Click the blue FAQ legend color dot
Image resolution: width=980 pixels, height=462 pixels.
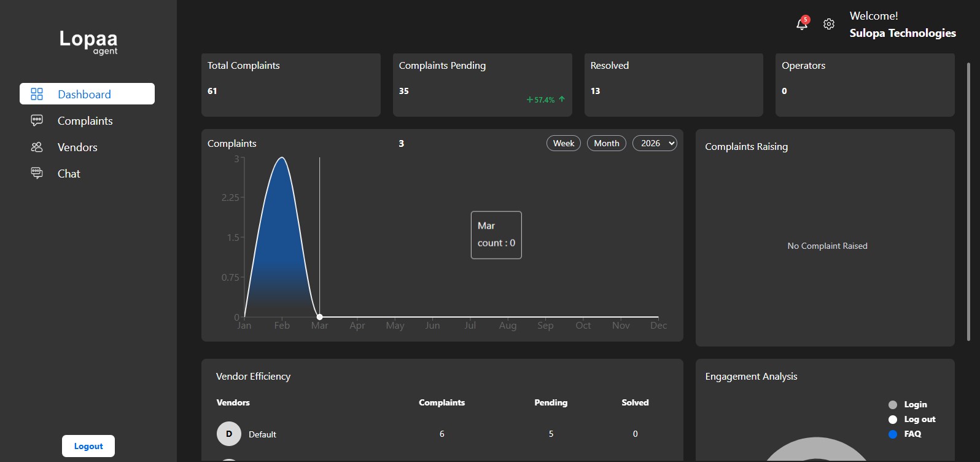coord(893,434)
